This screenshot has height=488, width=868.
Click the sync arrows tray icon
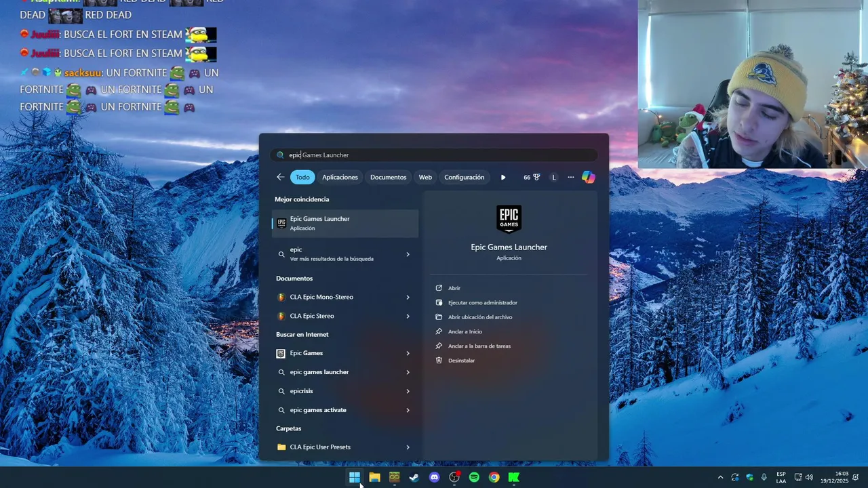click(735, 477)
